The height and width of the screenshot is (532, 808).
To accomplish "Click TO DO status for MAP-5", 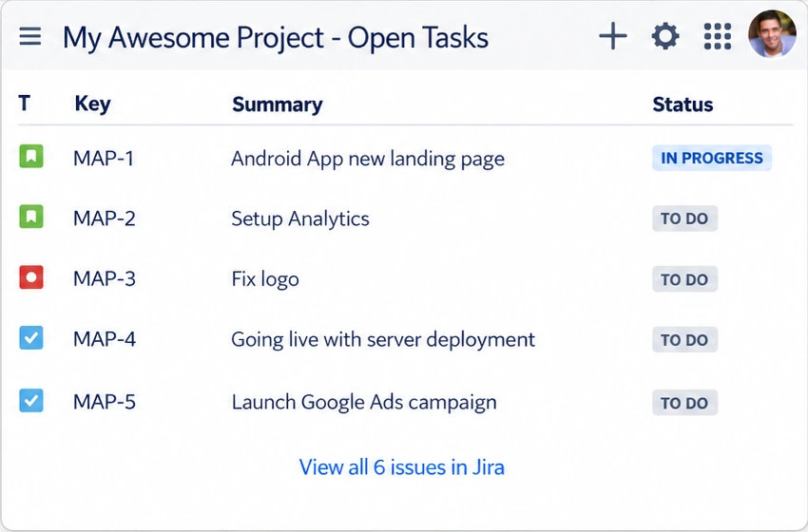I will 684,403.
